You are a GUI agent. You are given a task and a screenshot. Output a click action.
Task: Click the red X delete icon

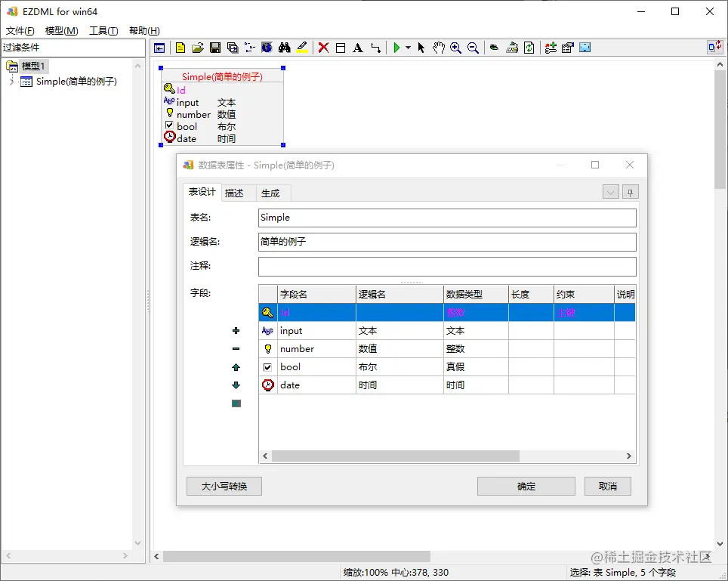[324, 48]
